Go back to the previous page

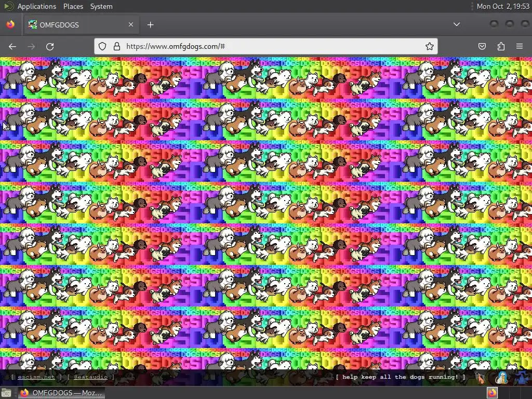point(12,46)
